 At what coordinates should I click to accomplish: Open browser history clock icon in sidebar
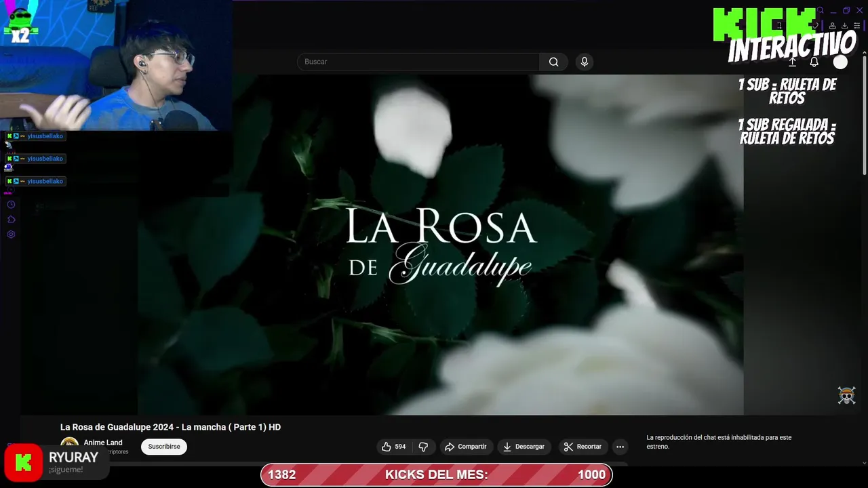tap(11, 205)
